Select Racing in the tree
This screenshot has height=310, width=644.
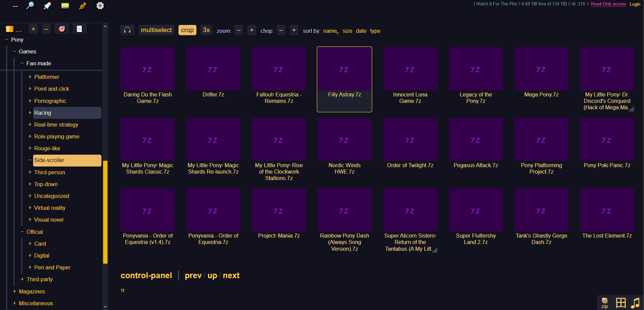click(67, 113)
